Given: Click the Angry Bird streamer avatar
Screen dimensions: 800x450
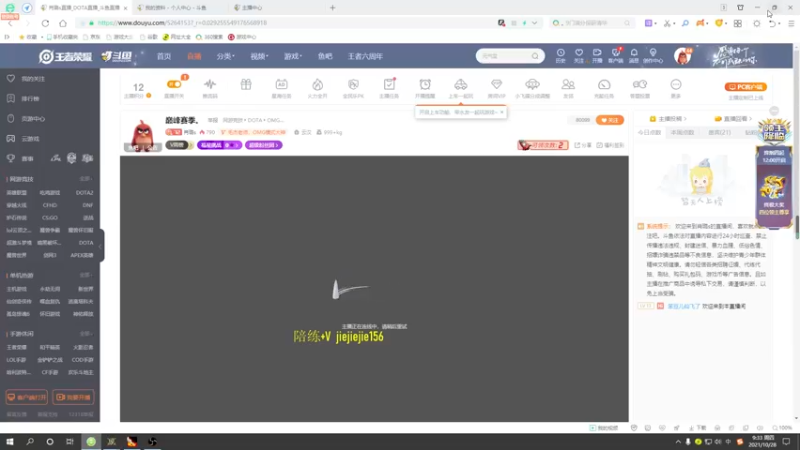Looking at the screenshot, I should [x=142, y=135].
